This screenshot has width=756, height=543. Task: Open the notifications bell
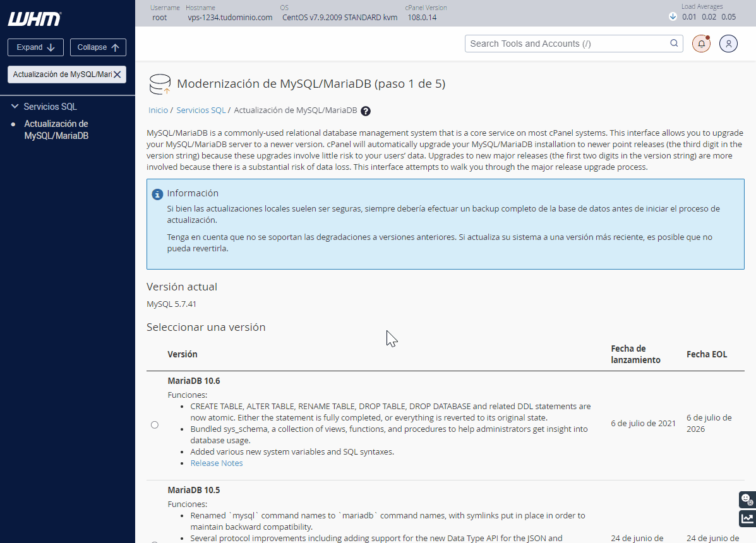click(x=702, y=44)
